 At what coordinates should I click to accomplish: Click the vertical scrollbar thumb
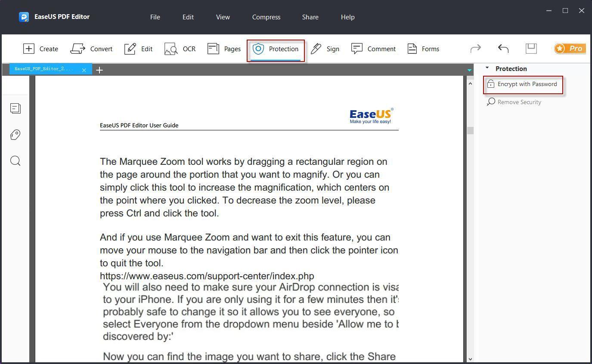pos(470,130)
